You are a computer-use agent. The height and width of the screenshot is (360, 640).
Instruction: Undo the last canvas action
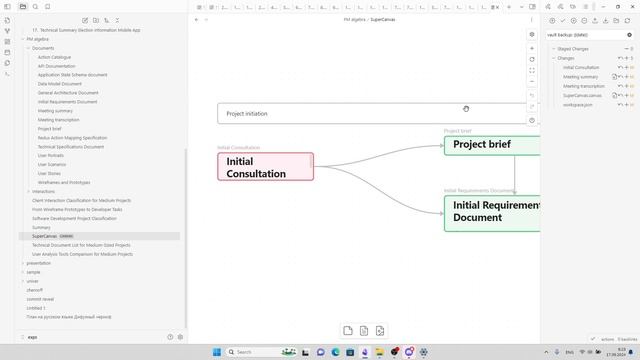(532, 96)
